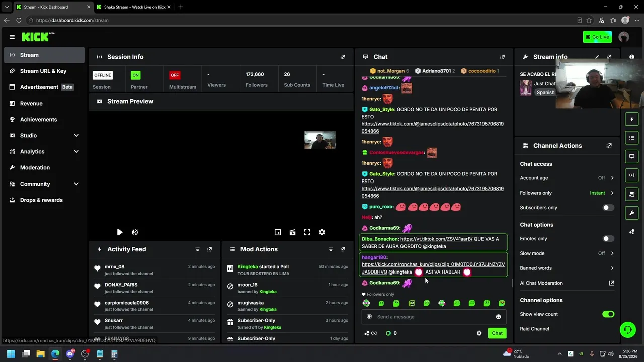The width and height of the screenshot is (644, 362).
Task: Pop out the Channel Actions panel
Action: tap(609, 146)
